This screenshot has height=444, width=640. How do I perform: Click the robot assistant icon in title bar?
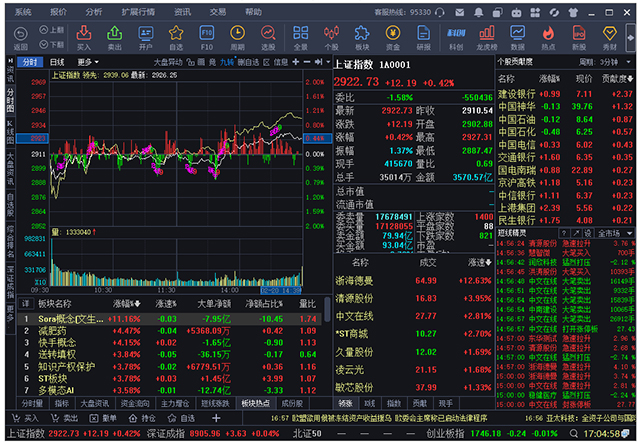[516, 13]
